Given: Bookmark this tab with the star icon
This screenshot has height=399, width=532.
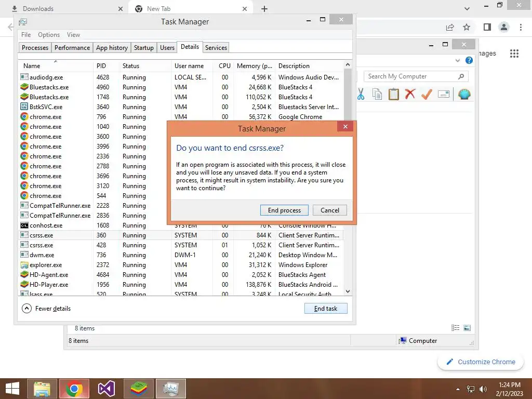Looking at the screenshot, I should [x=467, y=27].
